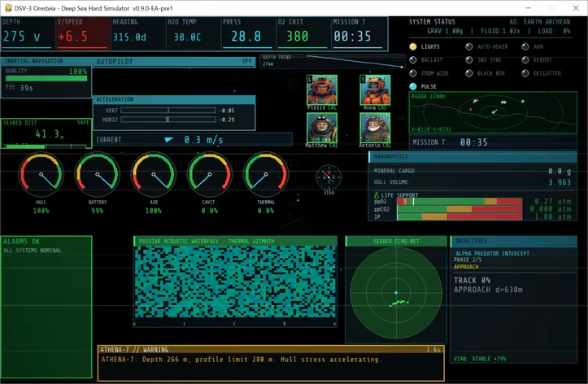The width and height of the screenshot is (588, 384).
Task: Click the RADAR 1200m display
Action: (x=493, y=112)
